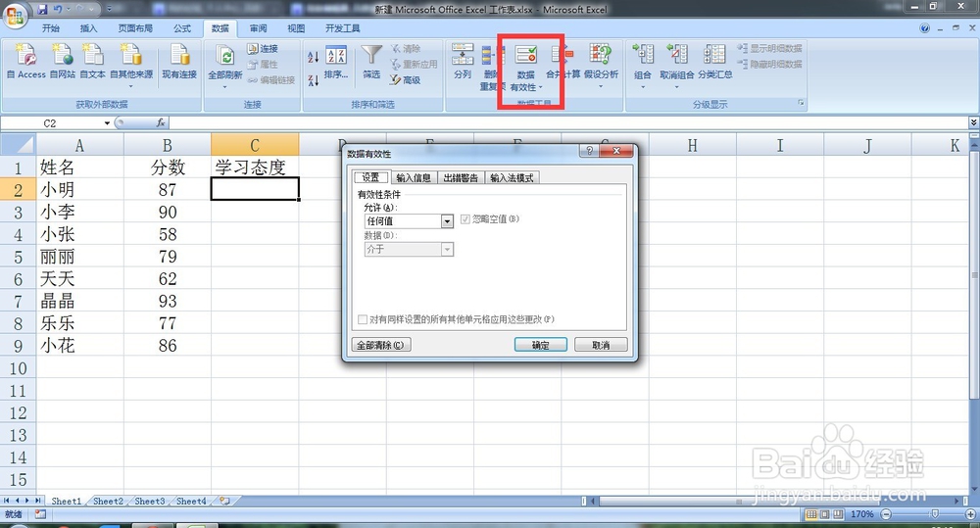Expand the formula bar
The width and height of the screenshot is (980, 528).
click(x=973, y=122)
